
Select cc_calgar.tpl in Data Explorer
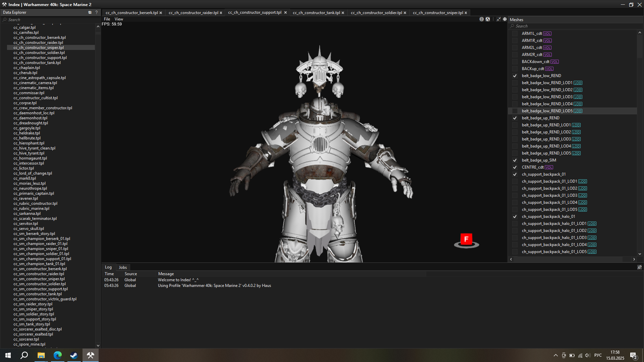coord(24,27)
